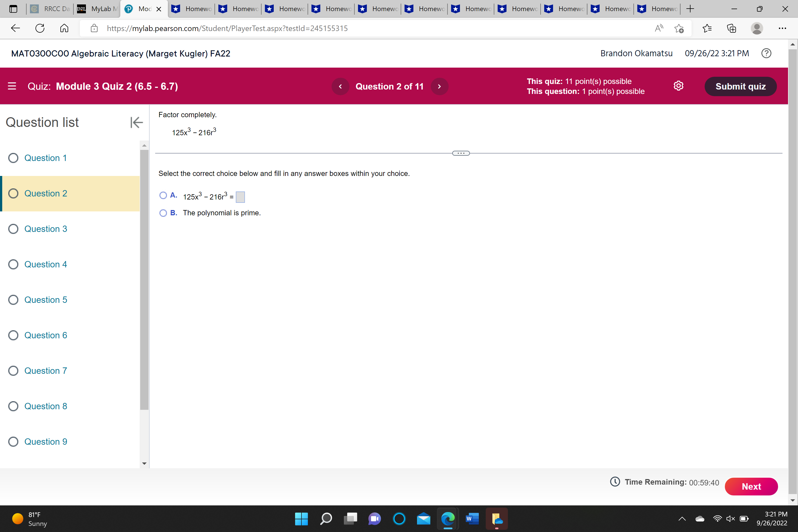This screenshot has height=532, width=798.
Task: Go to the previous question arrow
Action: tap(340, 86)
